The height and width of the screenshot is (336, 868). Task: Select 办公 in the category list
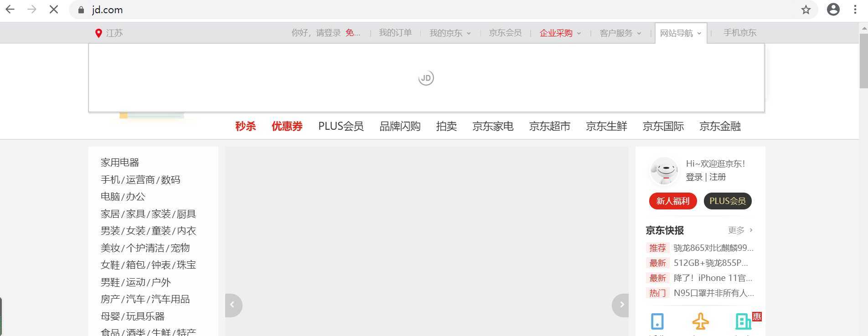point(136,197)
